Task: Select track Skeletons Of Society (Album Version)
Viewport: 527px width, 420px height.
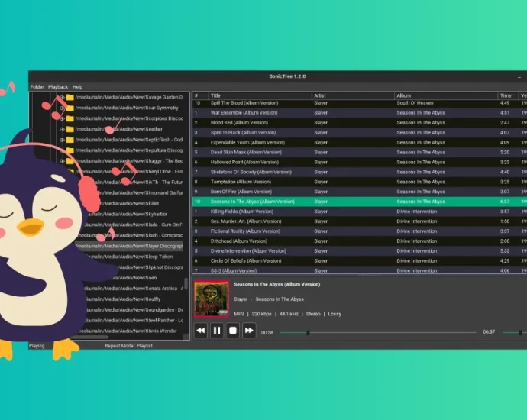Action: tap(360, 172)
